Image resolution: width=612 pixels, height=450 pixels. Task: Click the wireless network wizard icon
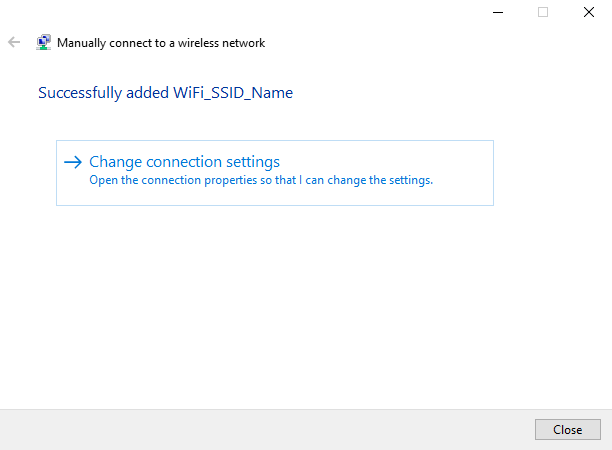point(44,43)
